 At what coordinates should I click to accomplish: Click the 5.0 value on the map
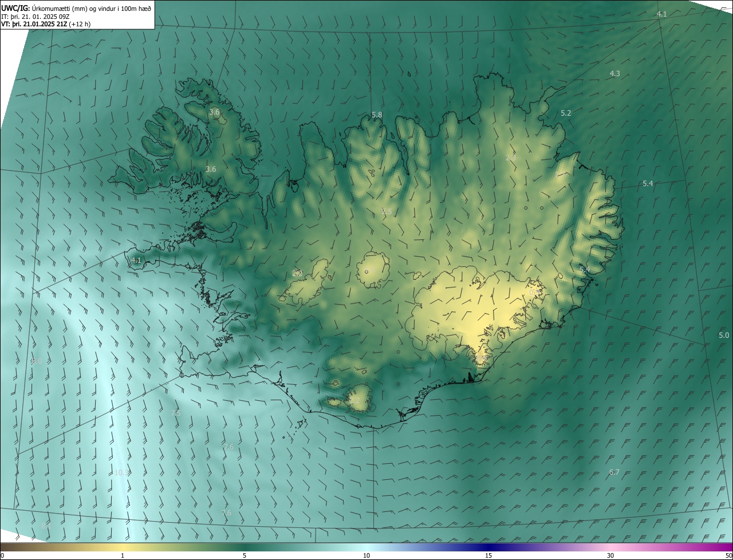click(724, 336)
